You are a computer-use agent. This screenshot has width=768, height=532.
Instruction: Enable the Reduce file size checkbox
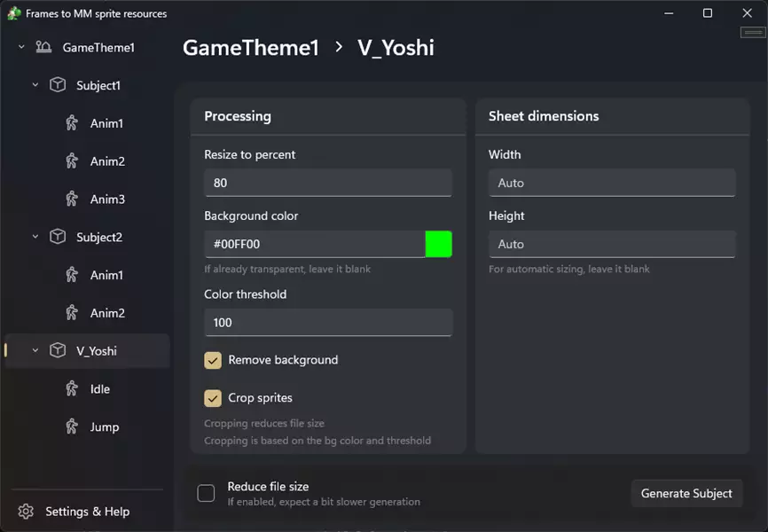click(x=206, y=494)
